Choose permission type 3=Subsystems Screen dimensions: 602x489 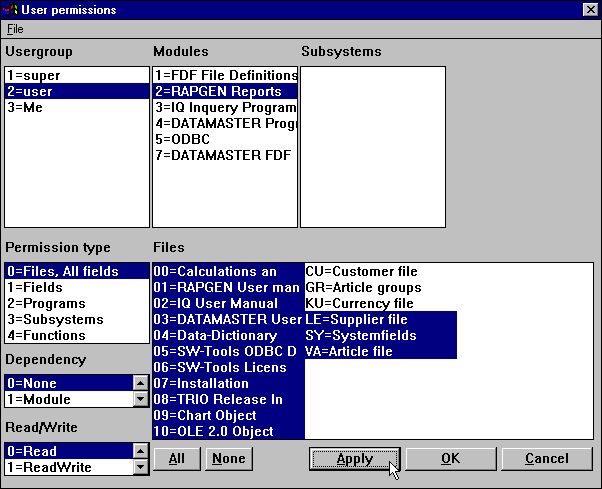[77, 319]
